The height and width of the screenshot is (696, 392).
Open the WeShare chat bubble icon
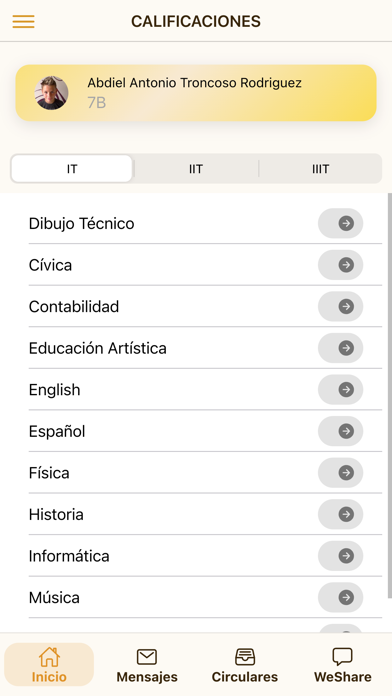pyautogui.click(x=342, y=657)
